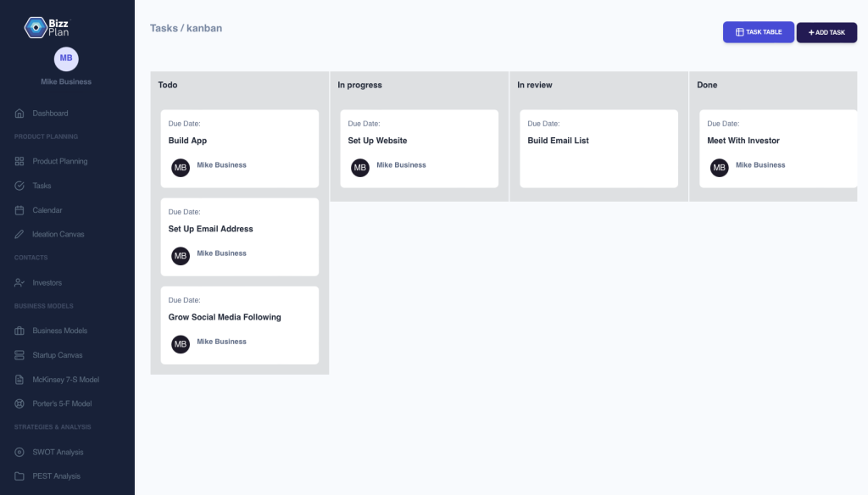The height and width of the screenshot is (495, 868).
Task: Click the PEST Analysis folder icon
Action: click(x=19, y=476)
